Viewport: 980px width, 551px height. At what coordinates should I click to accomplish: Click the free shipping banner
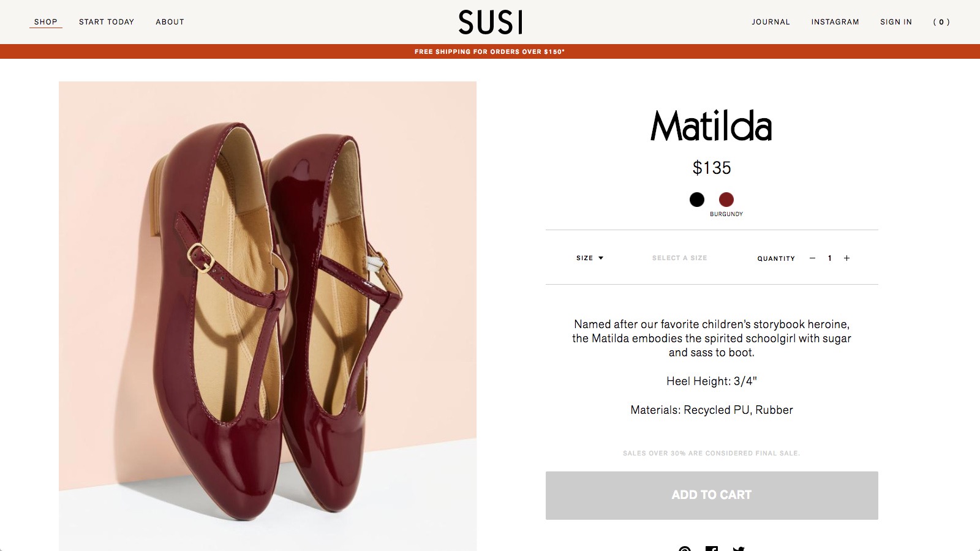[x=490, y=52]
